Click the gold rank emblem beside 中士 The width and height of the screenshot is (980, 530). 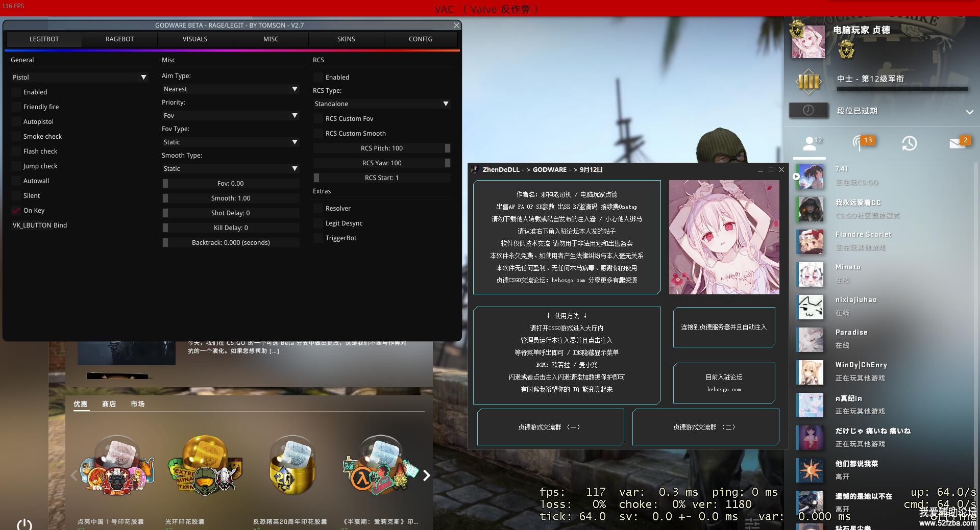tap(808, 82)
